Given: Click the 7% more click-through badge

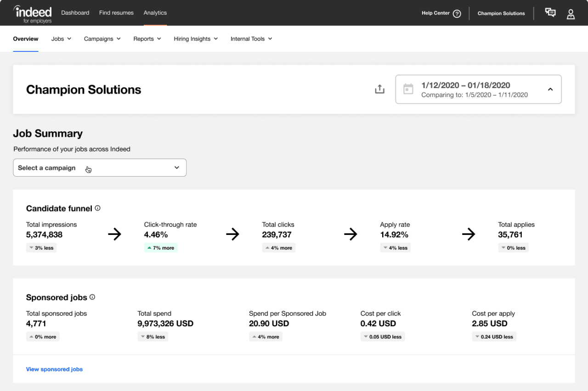Looking at the screenshot, I should click(x=161, y=248).
